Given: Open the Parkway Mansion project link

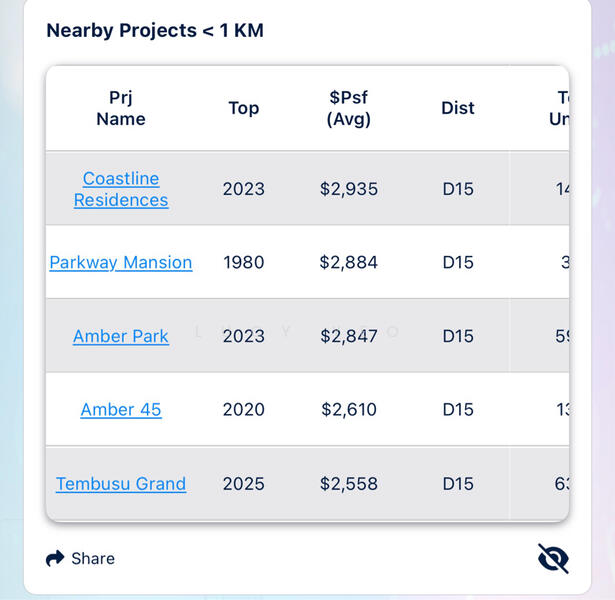Looking at the screenshot, I should click(121, 262).
